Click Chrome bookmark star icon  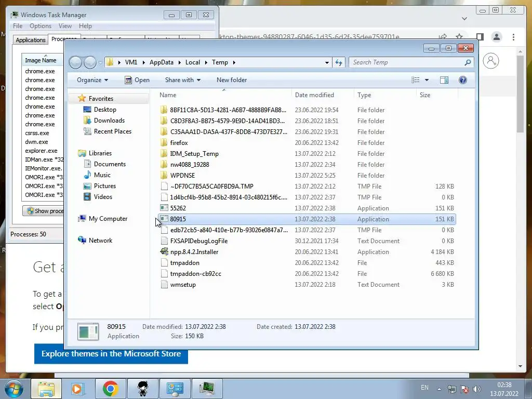point(459,37)
